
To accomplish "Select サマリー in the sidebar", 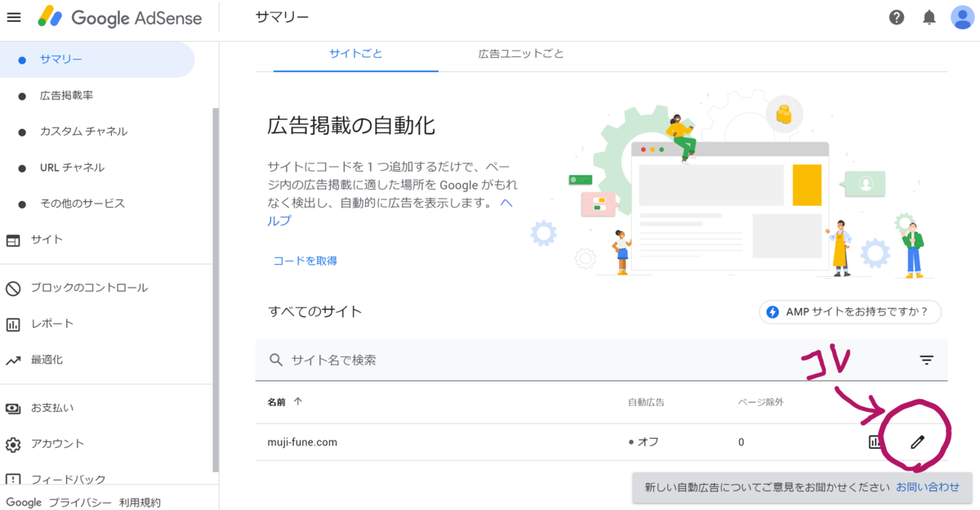I will tap(97, 60).
